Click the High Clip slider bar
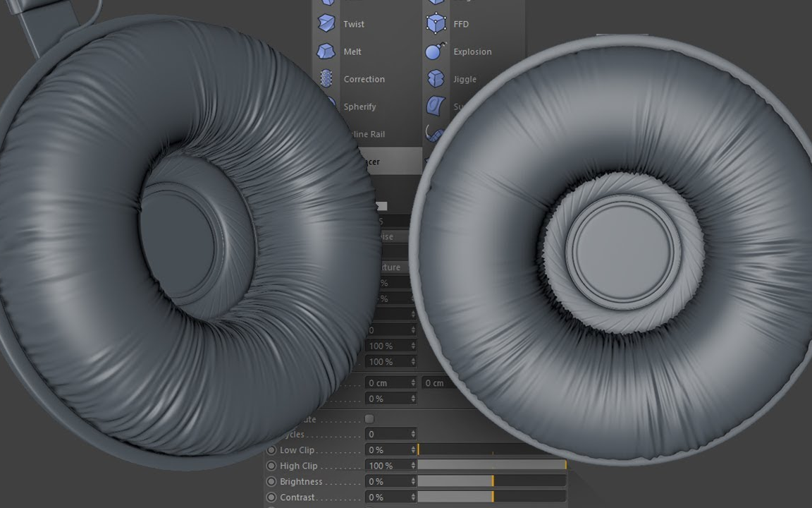 (491, 466)
